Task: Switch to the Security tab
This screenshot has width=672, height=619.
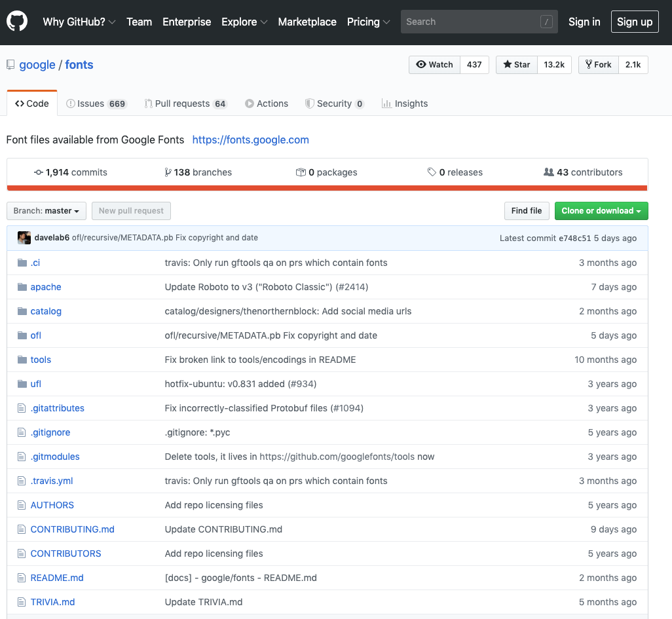Action: click(x=335, y=103)
